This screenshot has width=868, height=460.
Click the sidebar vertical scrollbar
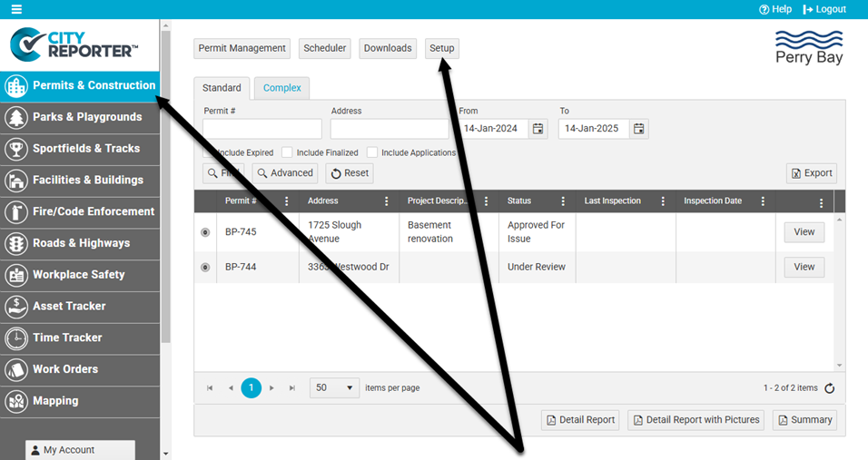(165, 187)
